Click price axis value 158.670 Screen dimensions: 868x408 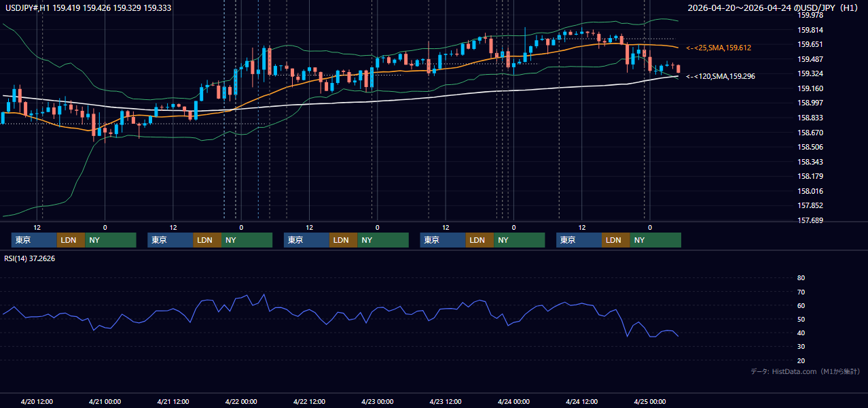[x=810, y=133]
